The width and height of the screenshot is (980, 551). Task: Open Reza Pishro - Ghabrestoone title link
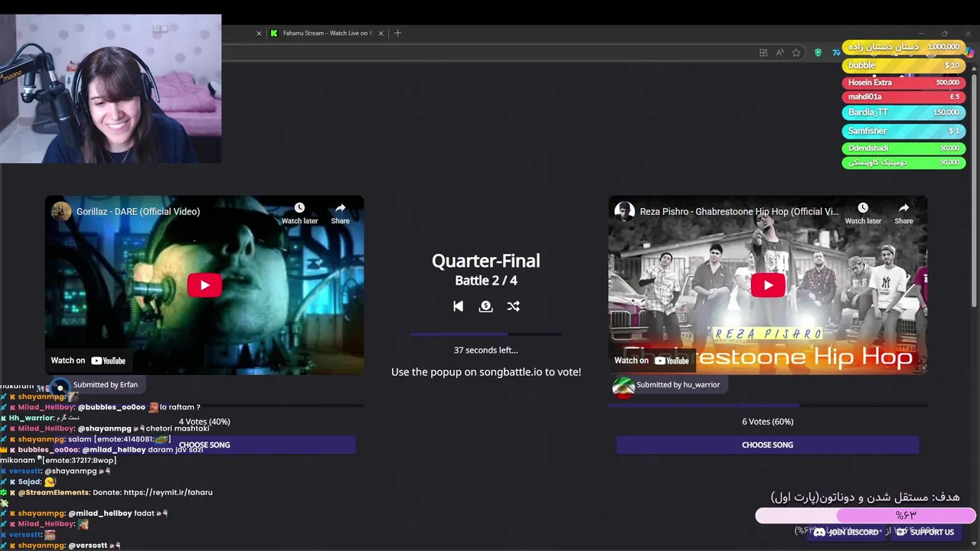(x=739, y=211)
